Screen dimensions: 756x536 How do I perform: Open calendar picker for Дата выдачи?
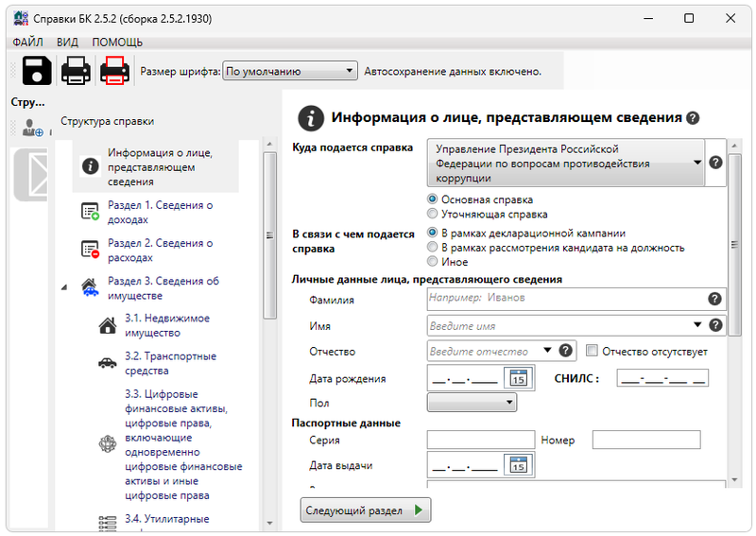click(x=517, y=464)
